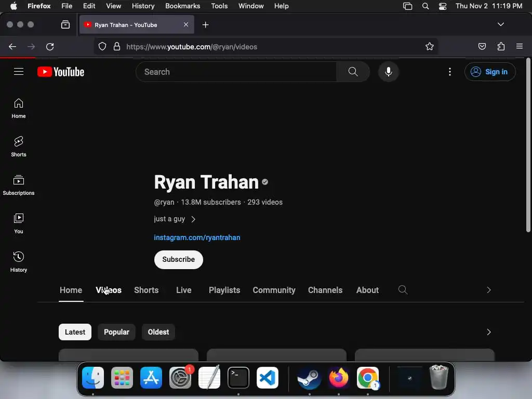Close the Ryan Trahan tab
The height and width of the screenshot is (399, 532).
click(x=186, y=24)
